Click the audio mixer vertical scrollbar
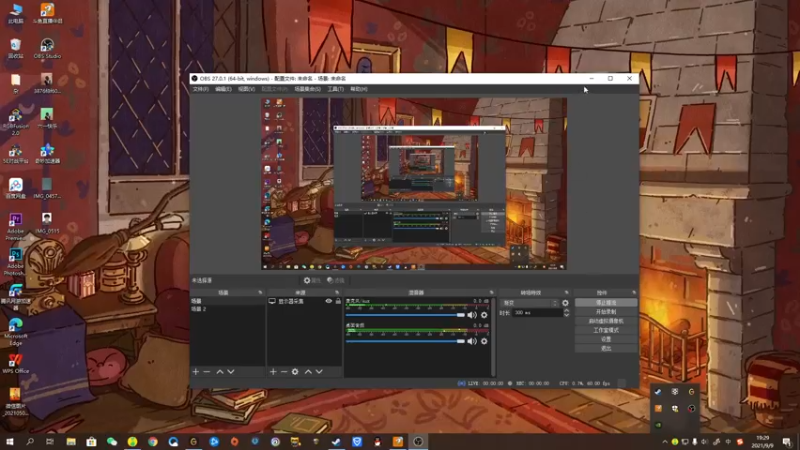 pos(493,337)
